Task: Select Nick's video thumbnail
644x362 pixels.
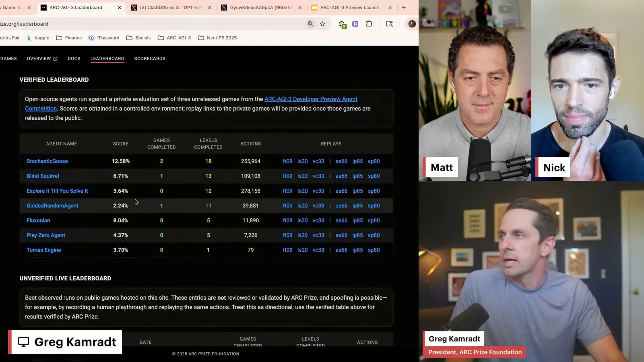Action: click(x=588, y=90)
